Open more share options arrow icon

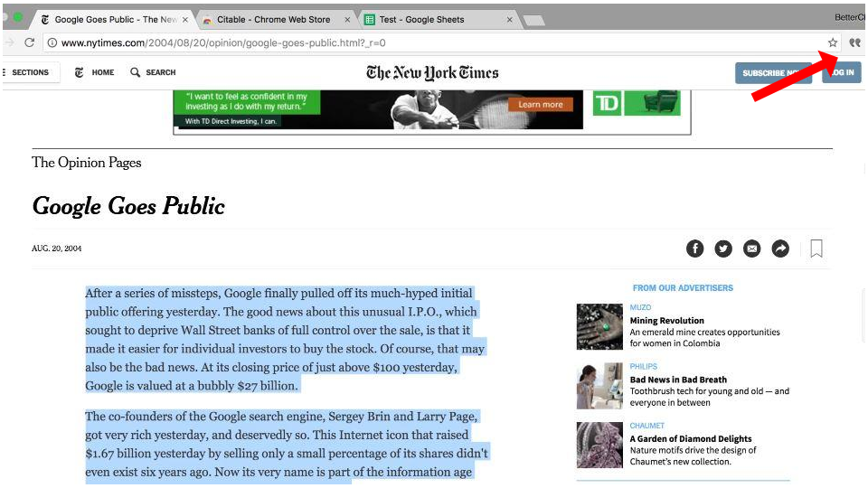tap(780, 249)
